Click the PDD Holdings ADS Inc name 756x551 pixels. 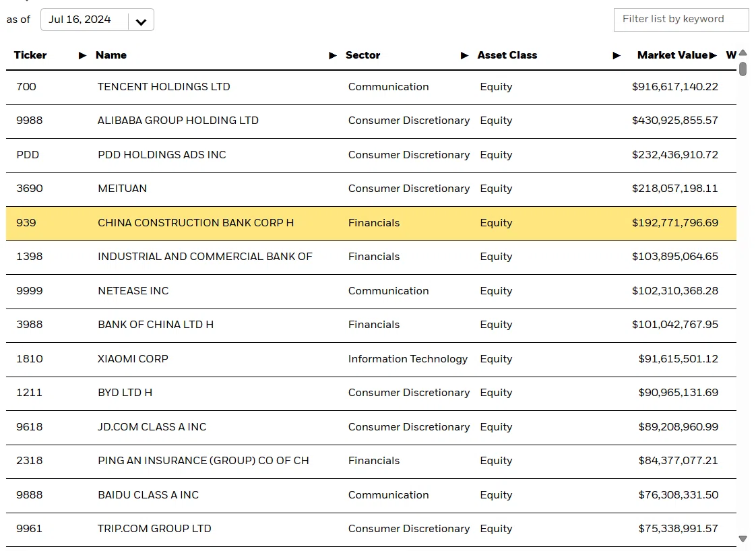[x=162, y=155]
